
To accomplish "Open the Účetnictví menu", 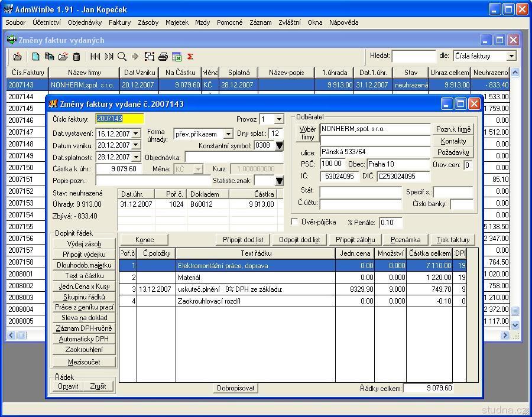I will pos(47,22).
